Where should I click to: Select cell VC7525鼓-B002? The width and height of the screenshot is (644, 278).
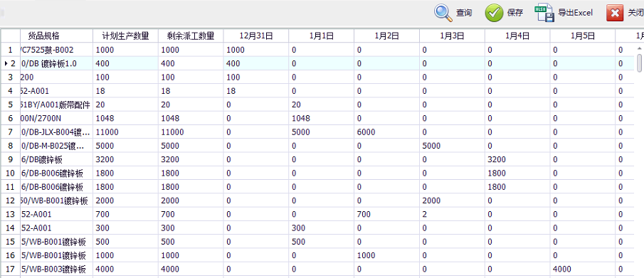[x=57, y=50]
